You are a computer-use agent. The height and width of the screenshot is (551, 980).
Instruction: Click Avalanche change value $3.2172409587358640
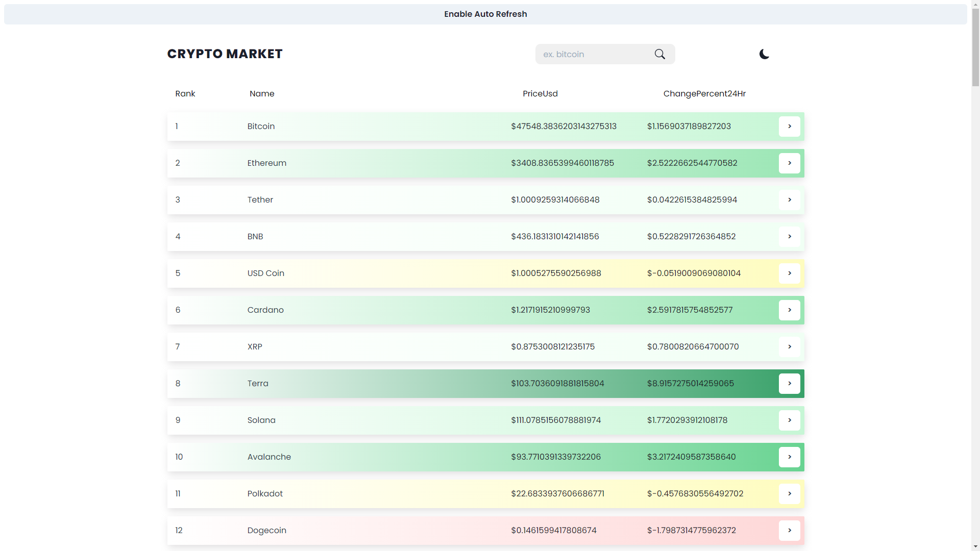click(x=691, y=457)
